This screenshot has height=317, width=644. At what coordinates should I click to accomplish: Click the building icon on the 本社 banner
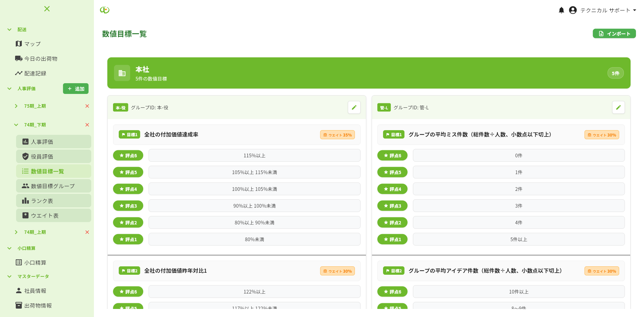coord(122,73)
